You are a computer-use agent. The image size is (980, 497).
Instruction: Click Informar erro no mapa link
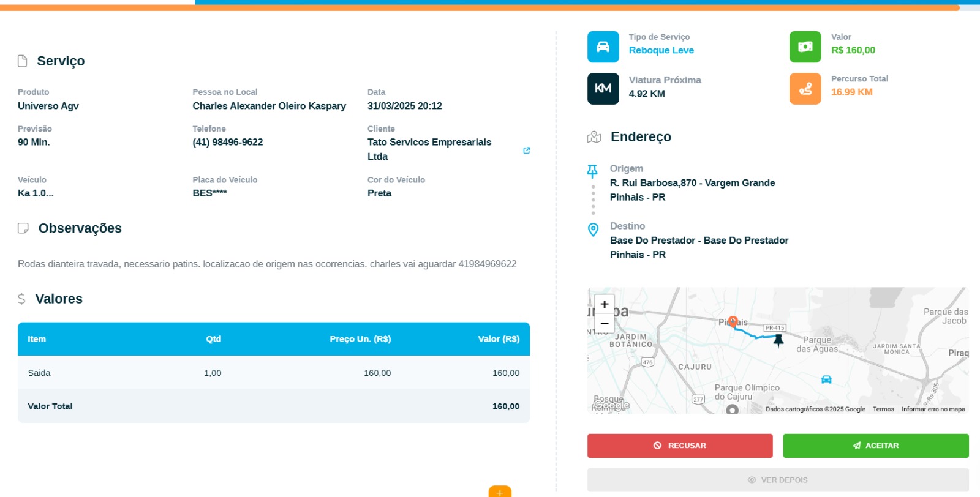point(933,409)
